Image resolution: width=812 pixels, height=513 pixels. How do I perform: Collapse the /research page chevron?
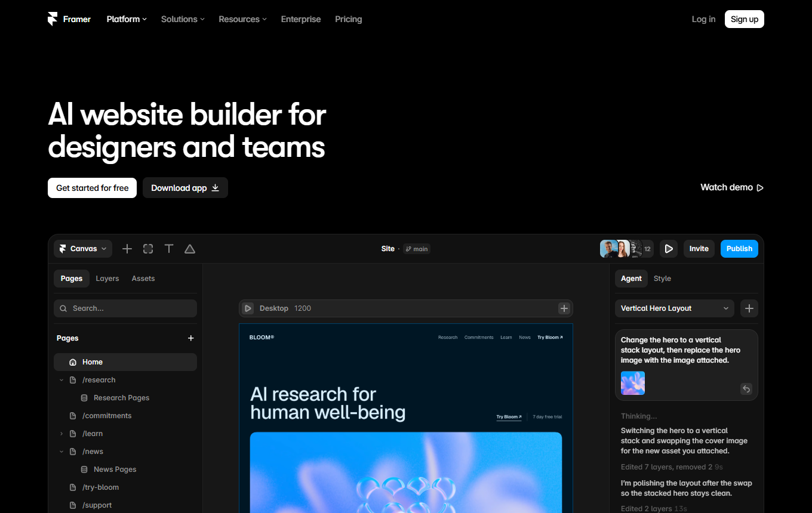61,380
